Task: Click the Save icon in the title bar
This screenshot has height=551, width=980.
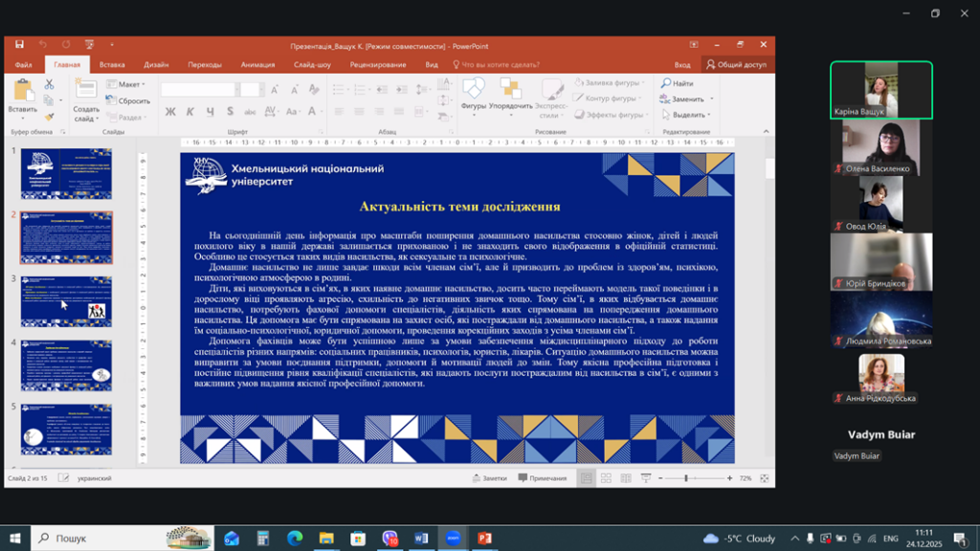Action: click(20, 45)
